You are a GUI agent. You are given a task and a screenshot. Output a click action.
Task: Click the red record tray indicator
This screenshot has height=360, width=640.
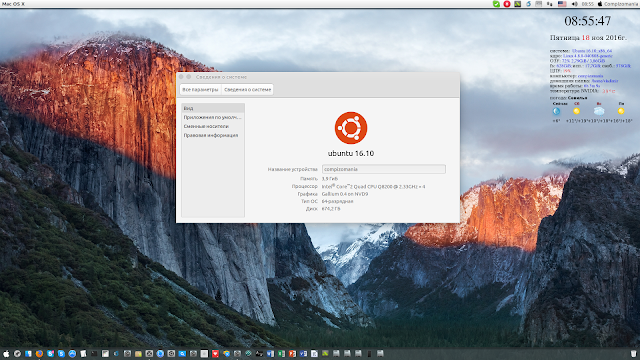click(507, 4)
